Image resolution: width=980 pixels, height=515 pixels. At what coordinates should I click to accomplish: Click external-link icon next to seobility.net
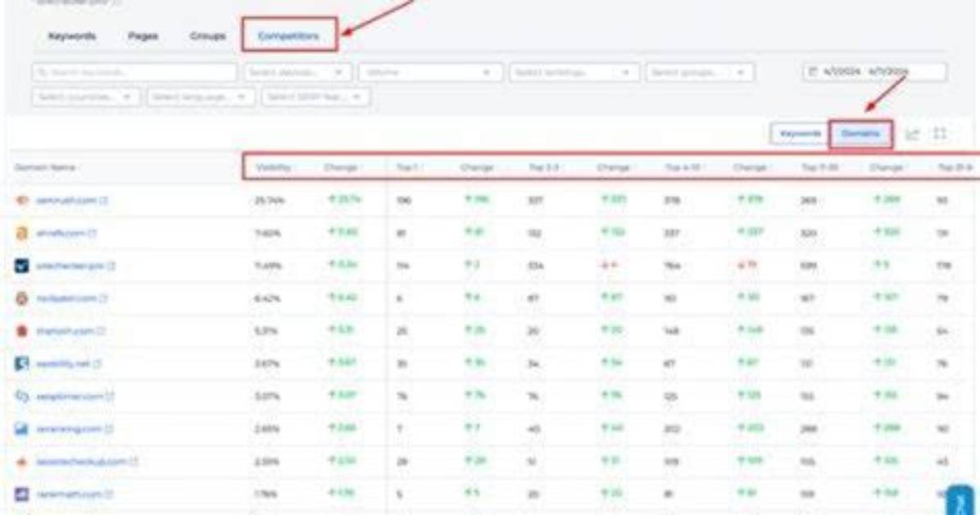coord(98,363)
